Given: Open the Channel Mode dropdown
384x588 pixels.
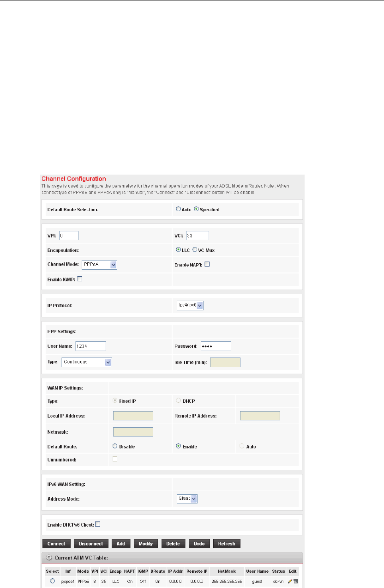Looking at the screenshot, I should click(99, 265).
